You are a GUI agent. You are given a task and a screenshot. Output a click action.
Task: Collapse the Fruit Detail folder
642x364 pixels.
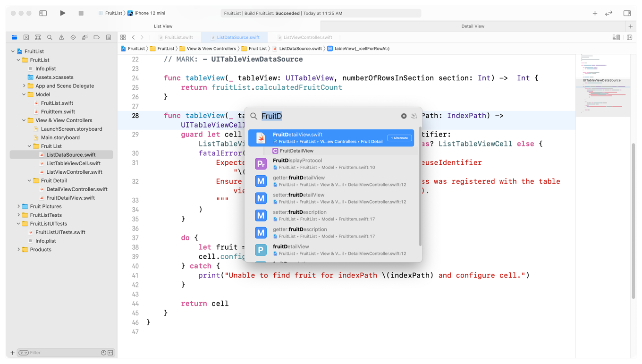29,181
